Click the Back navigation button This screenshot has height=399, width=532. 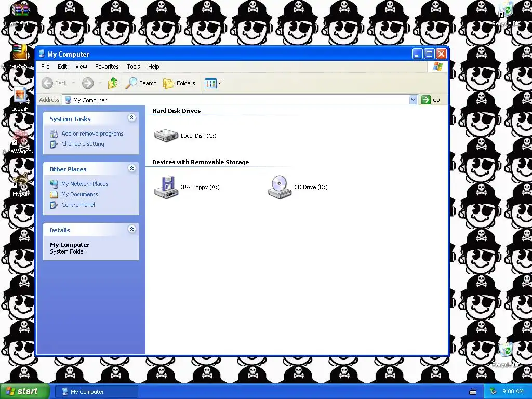54,83
